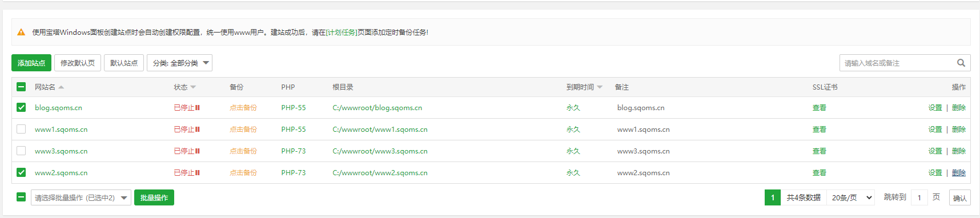Image resolution: width=980 pixels, height=218 pixels.
Task: Open 设置 for www1.sqoms.cn
Action: 935,130
